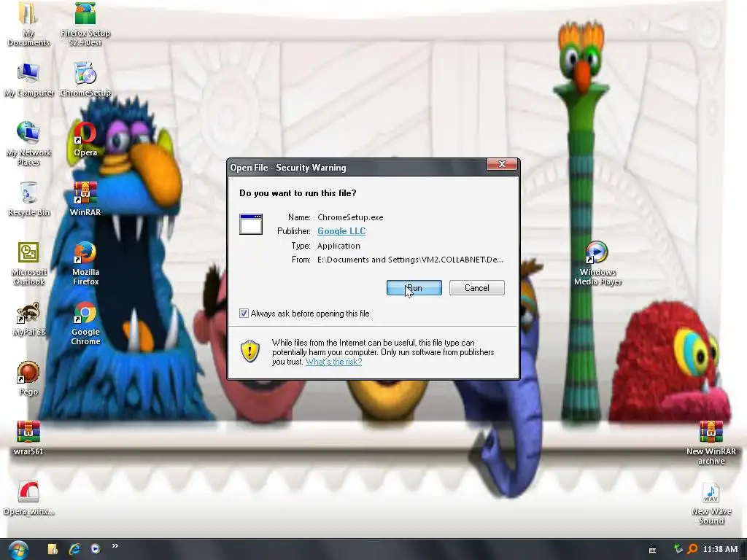Click the network tray icon

click(678, 549)
